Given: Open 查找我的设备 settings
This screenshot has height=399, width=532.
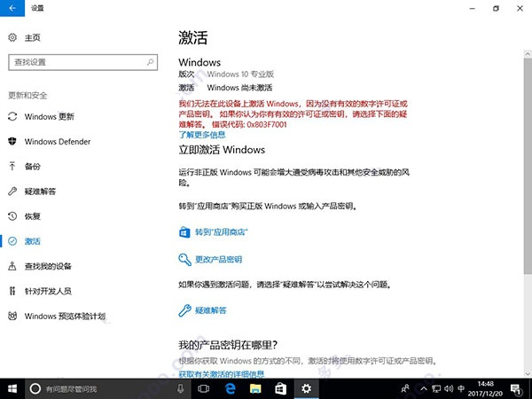Looking at the screenshot, I should pyautogui.click(x=48, y=266).
